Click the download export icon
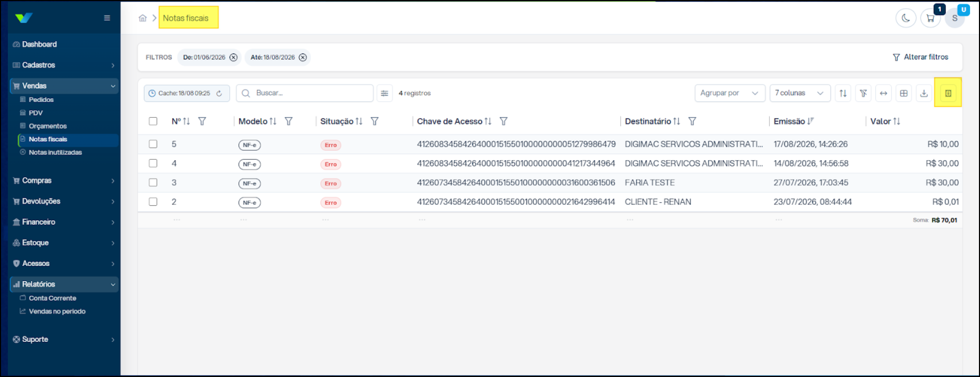 924,93
